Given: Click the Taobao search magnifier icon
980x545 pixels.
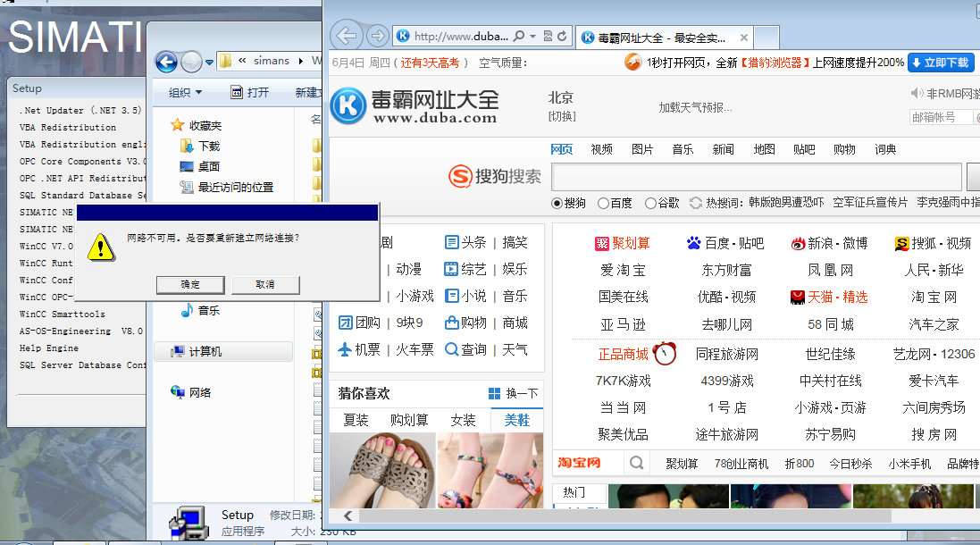Looking at the screenshot, I should coord(636,463).
